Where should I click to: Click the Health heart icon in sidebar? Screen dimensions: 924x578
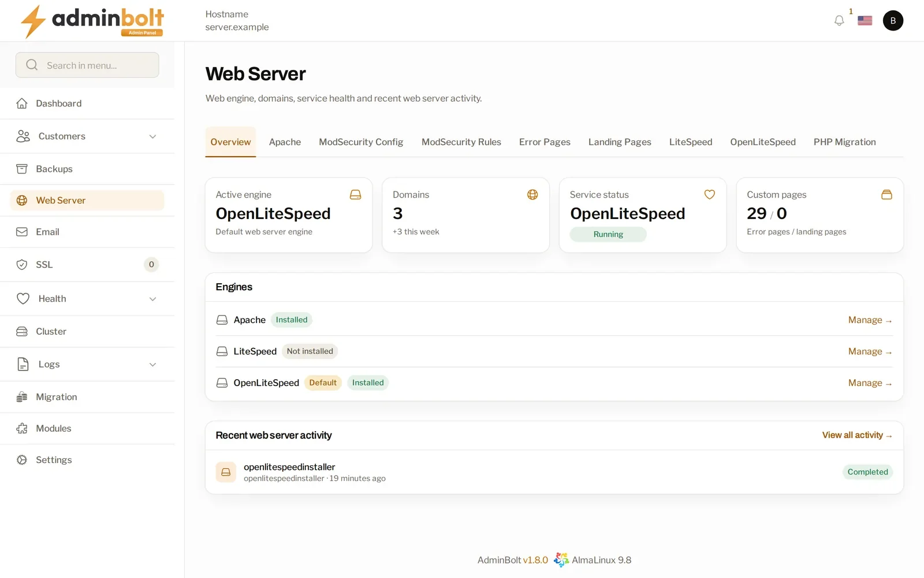(23, 299)
